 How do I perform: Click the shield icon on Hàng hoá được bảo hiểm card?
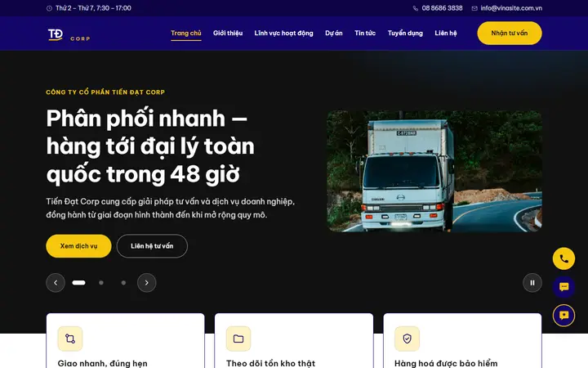click(407, 339)
